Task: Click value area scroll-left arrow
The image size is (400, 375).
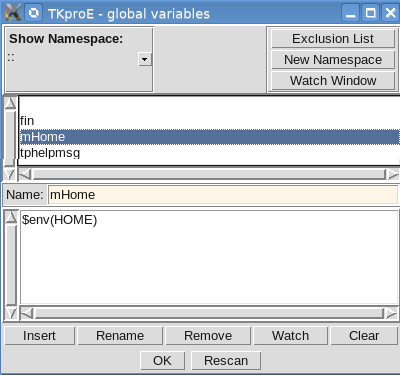Action: 27,313
